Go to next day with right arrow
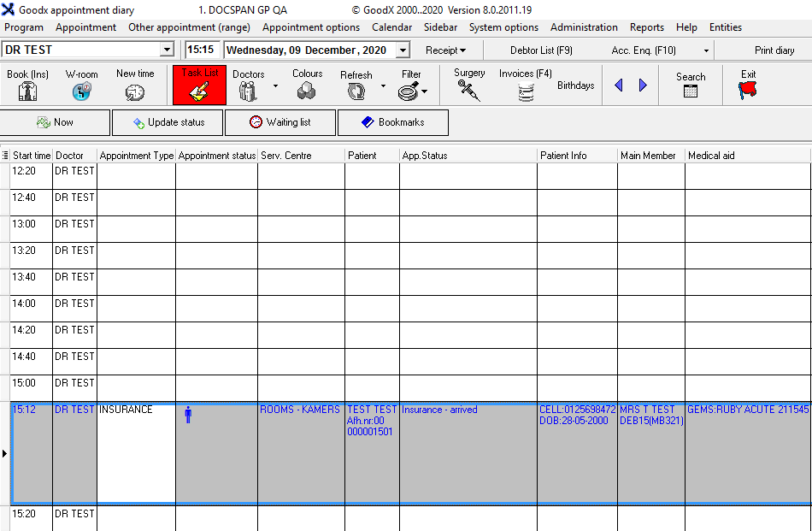The image size is (812, 531). click(x=643, y=86)
